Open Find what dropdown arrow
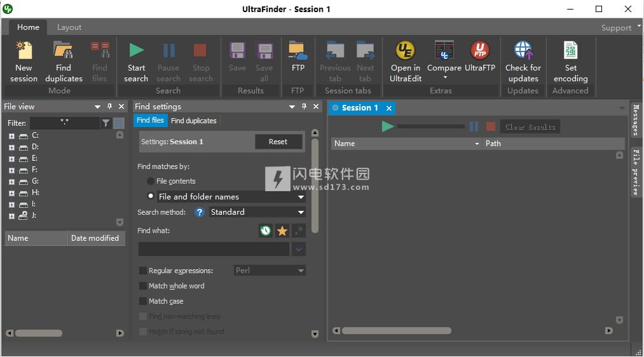 [299, 249]
